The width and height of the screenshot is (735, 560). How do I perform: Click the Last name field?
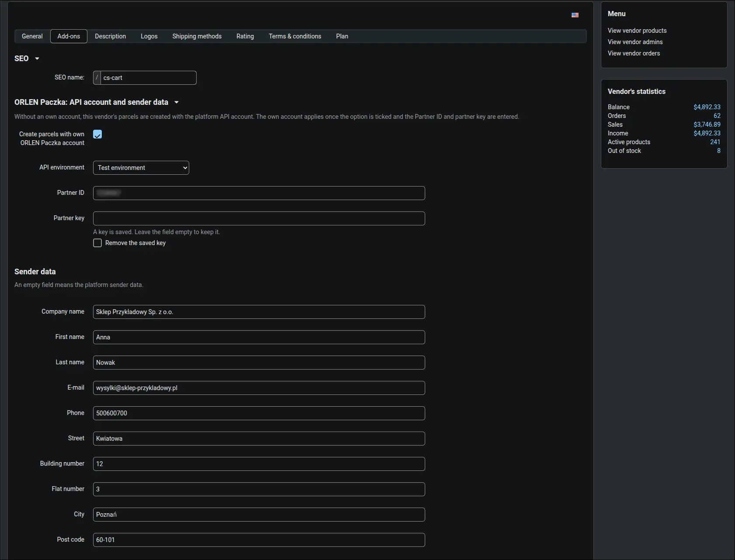[x=259, y=363]
